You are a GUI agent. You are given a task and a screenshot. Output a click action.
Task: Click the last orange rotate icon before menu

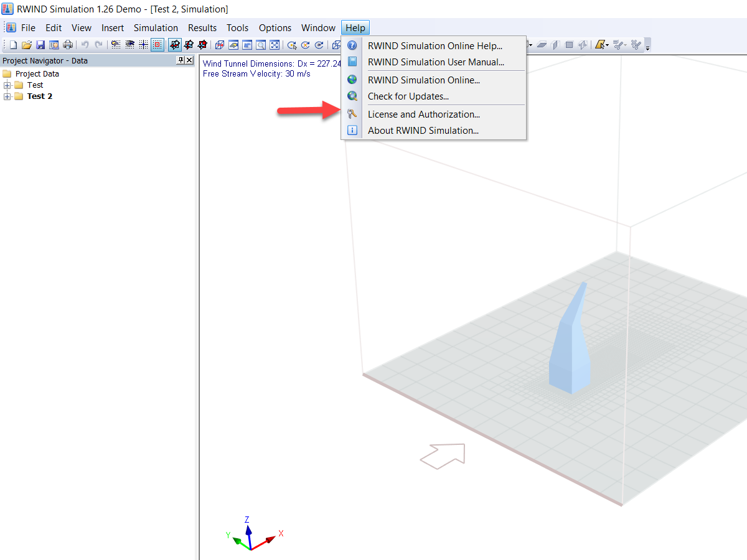tap(319, 45)
